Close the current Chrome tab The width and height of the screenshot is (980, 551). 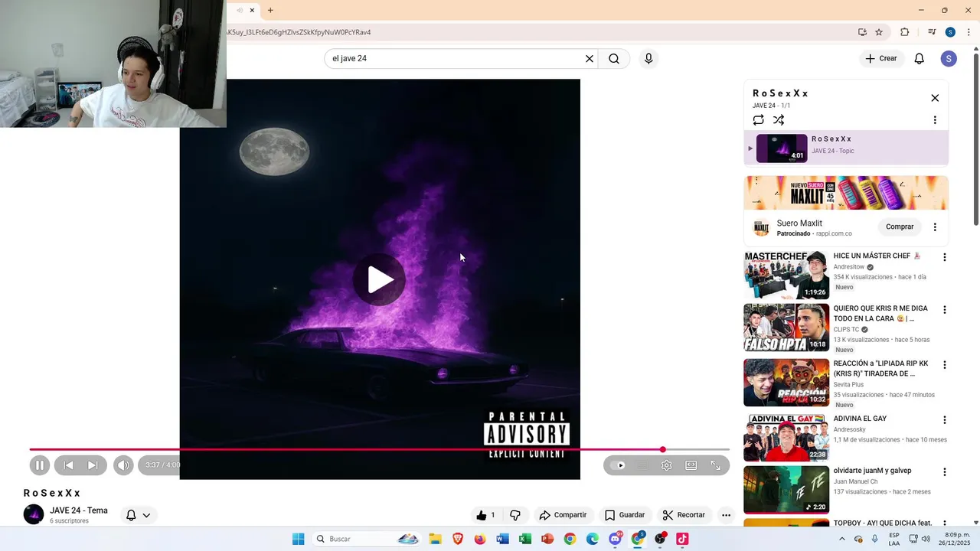252,10
